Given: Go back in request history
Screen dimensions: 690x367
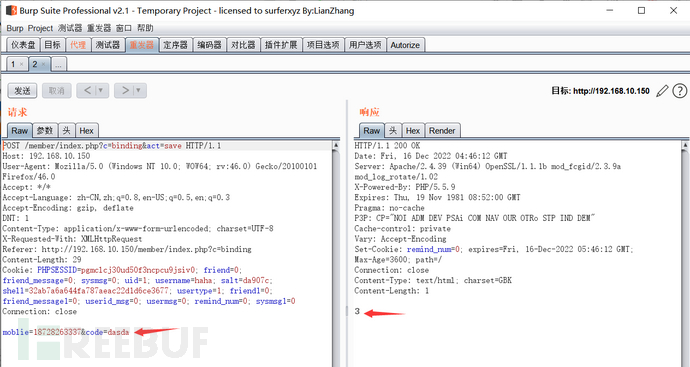Looking at the screenshot, I should click(x=88, y=90).
